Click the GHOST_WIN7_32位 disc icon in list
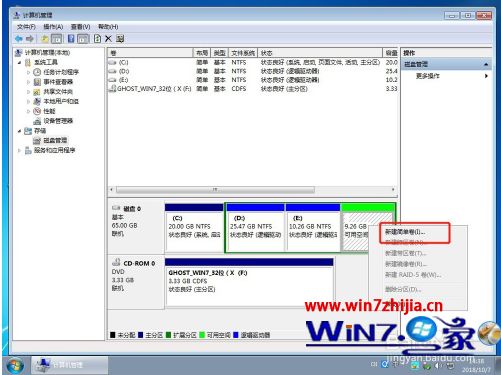 click(113, 89)
